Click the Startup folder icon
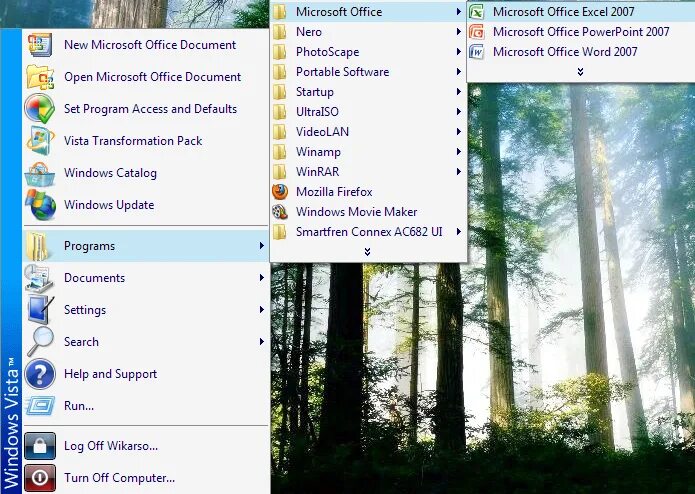 [x=279, y=92]
